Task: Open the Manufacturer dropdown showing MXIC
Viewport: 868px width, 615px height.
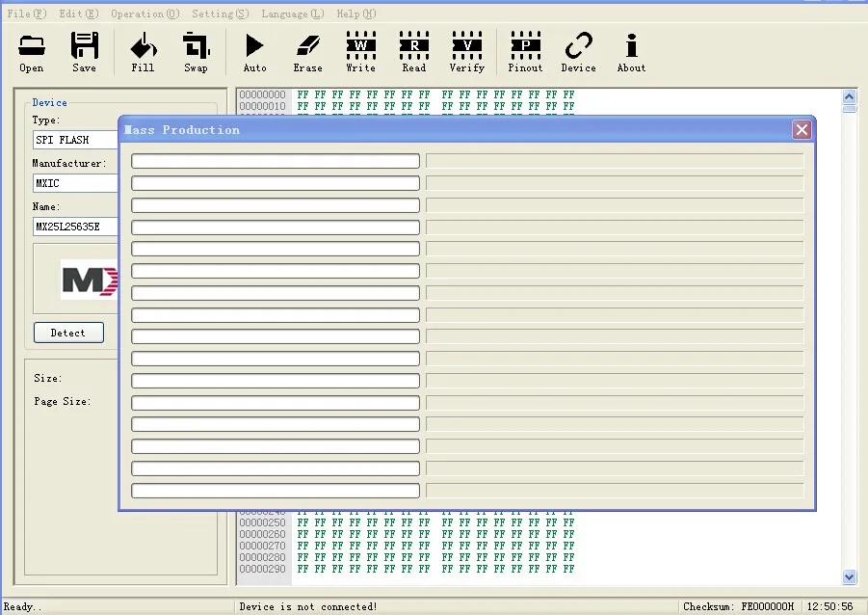Action: click(73, 182)
